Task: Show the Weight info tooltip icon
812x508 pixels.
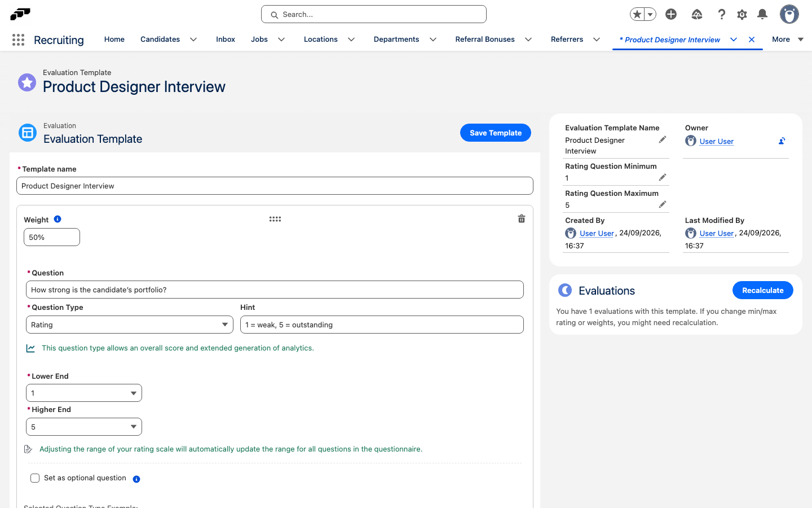Action: [x=58, y=219]
